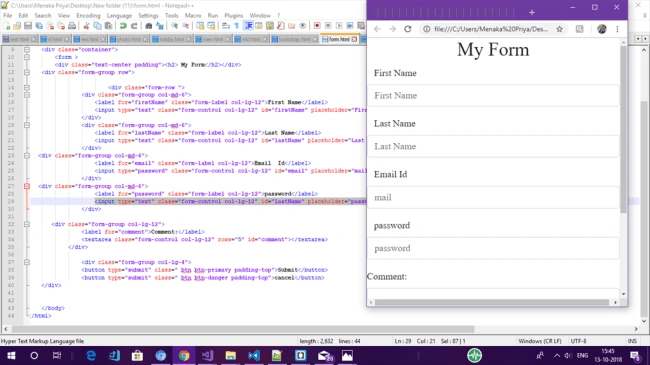Open File Explorer from taskbar
This screenshot has height=365, width=650.
click(x=230, y=355)
